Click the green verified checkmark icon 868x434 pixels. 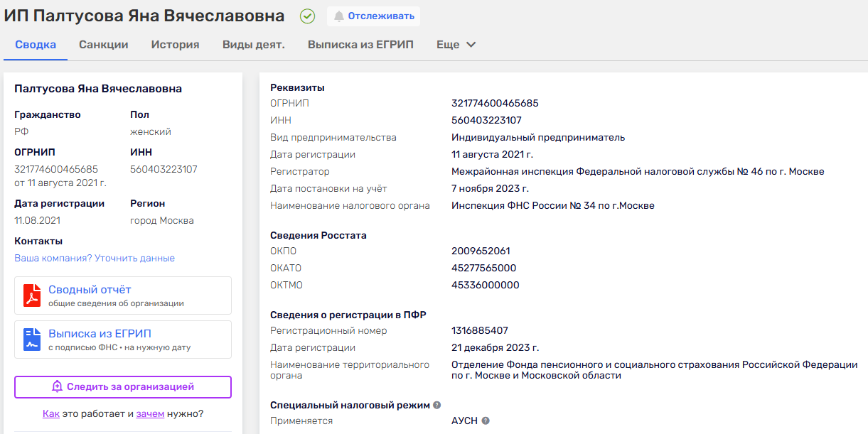click(x=307, y=16)
